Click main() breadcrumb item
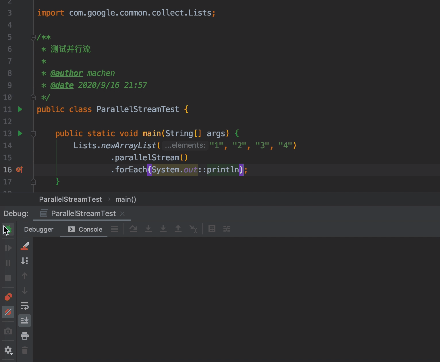440x362 pixels. [126, 199]
